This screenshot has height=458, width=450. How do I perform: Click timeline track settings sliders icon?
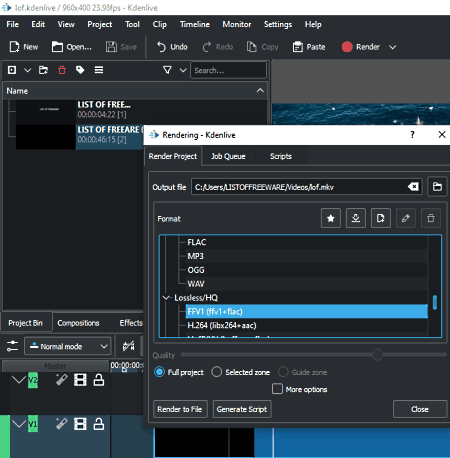pyautogui.click(x=13, y=346)
